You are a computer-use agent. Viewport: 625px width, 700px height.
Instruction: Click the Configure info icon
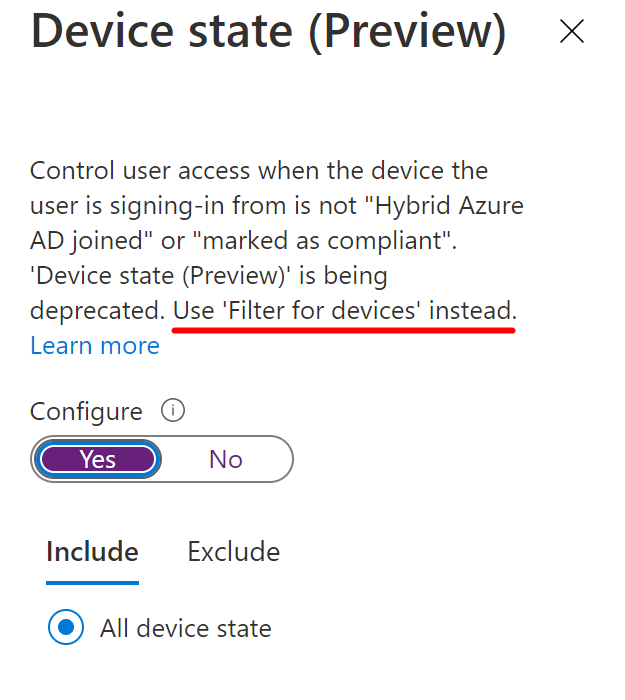[x=173, y=411]
